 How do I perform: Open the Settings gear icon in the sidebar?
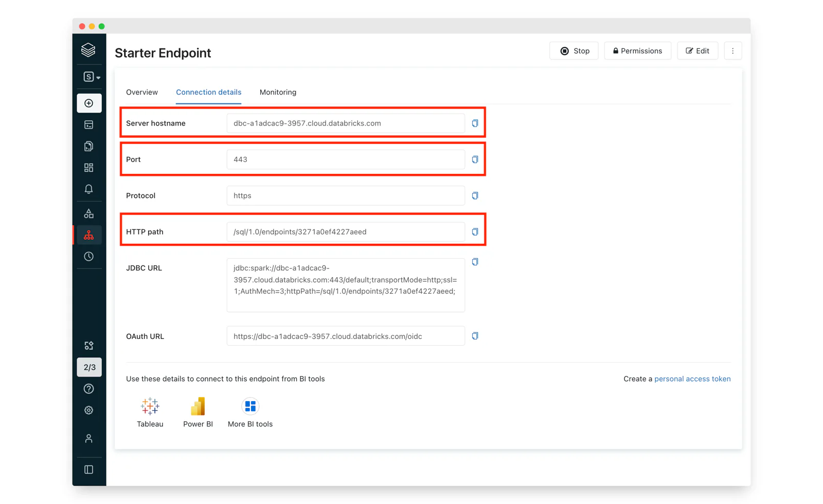pyautogui.click(x=89, y=410)
